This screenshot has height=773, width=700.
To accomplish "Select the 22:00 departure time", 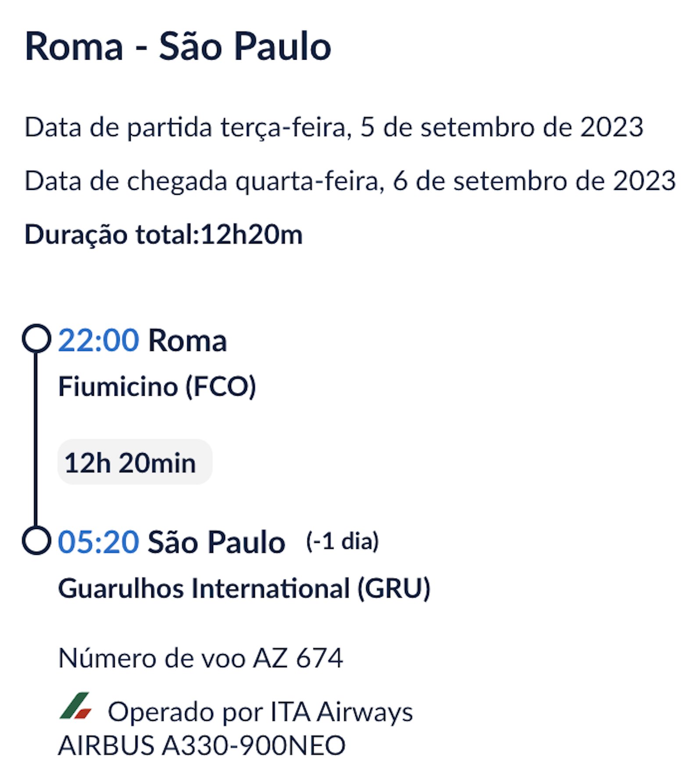I will pyautogui.click(x=99, y=340).
